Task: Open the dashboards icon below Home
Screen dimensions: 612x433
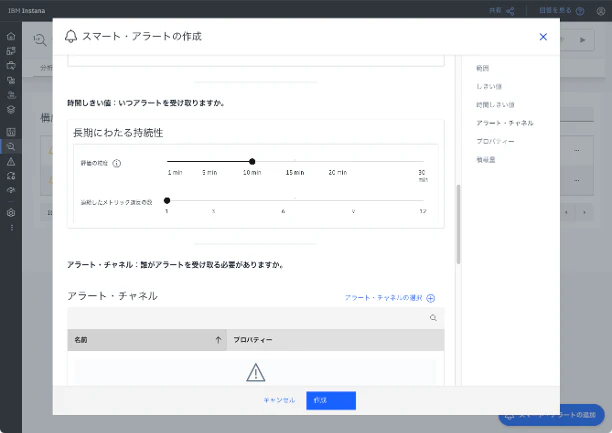Action: click(11, 51)
